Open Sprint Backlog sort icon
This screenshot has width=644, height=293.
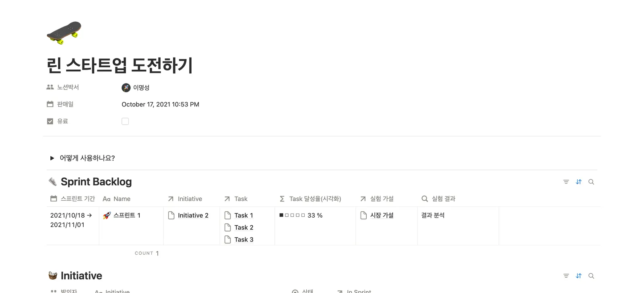579,182
